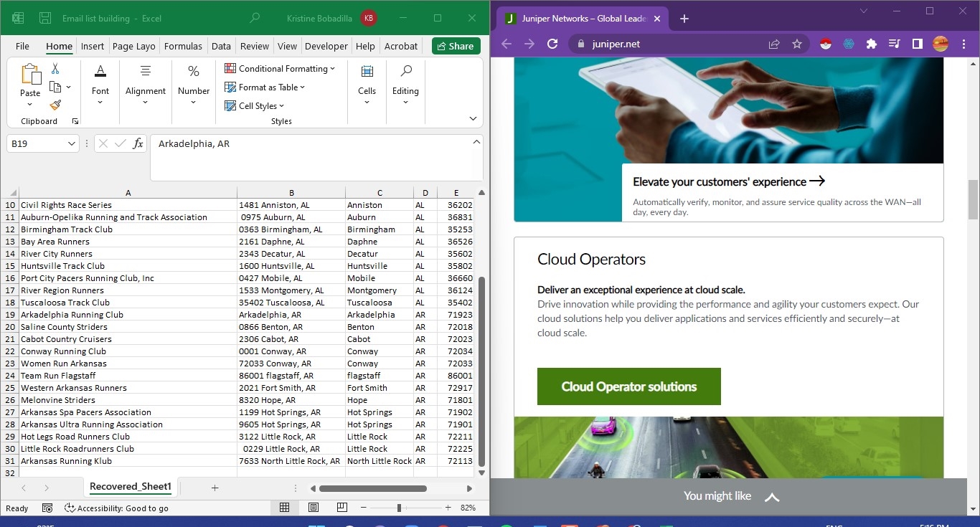Screen dimensions: 980x527
Task: Click the Cloud Operator solutions button
Action: (629, 386)
